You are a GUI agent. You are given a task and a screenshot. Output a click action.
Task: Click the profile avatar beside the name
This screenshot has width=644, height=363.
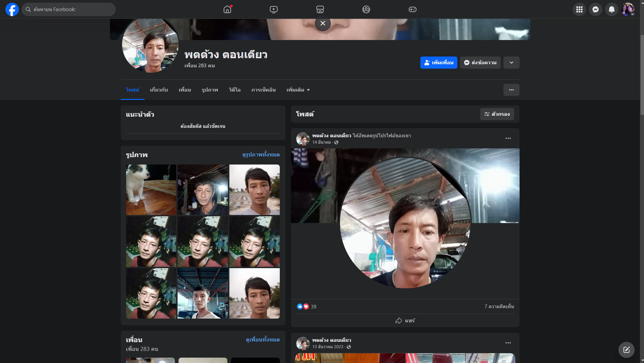[x=150, y=44]
